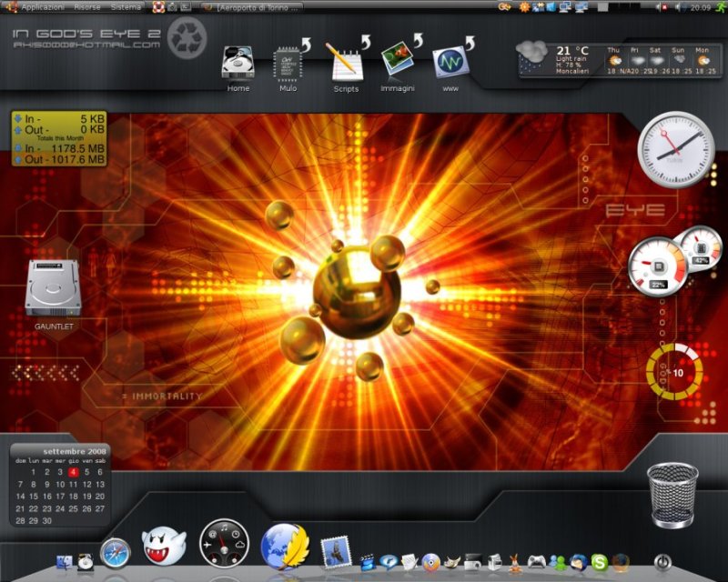This screenshot has height=582, width=728.
Task: Click the Skype icon in dock
Action: point(600,562)
